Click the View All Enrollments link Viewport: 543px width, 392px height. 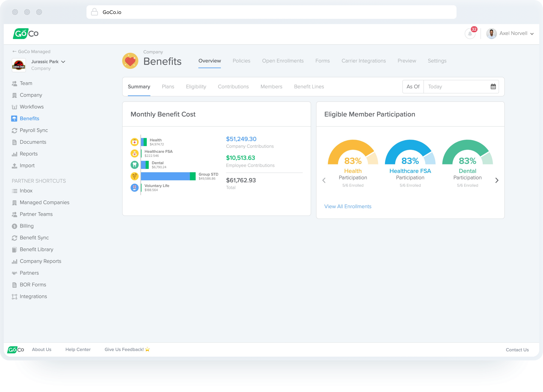(x=348, y=206)
